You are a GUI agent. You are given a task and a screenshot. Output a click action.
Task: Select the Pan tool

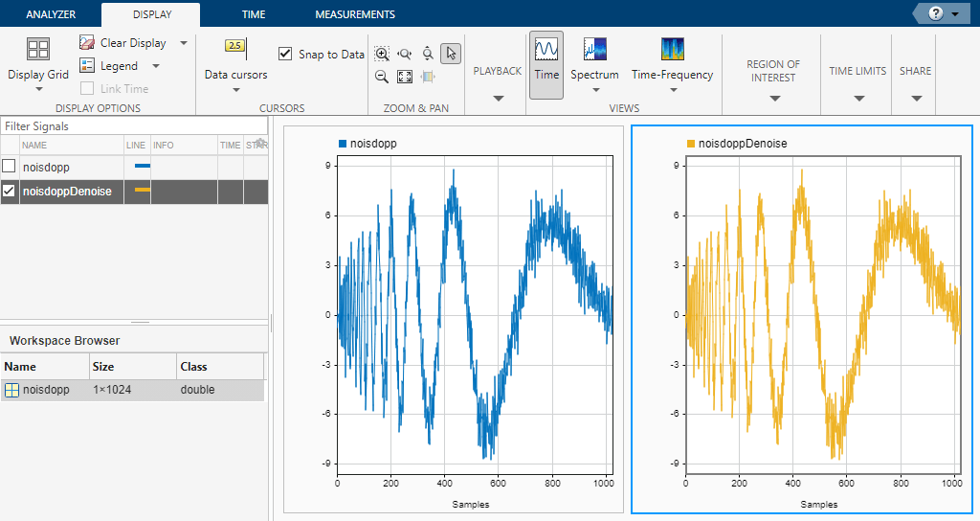(428, 77)
